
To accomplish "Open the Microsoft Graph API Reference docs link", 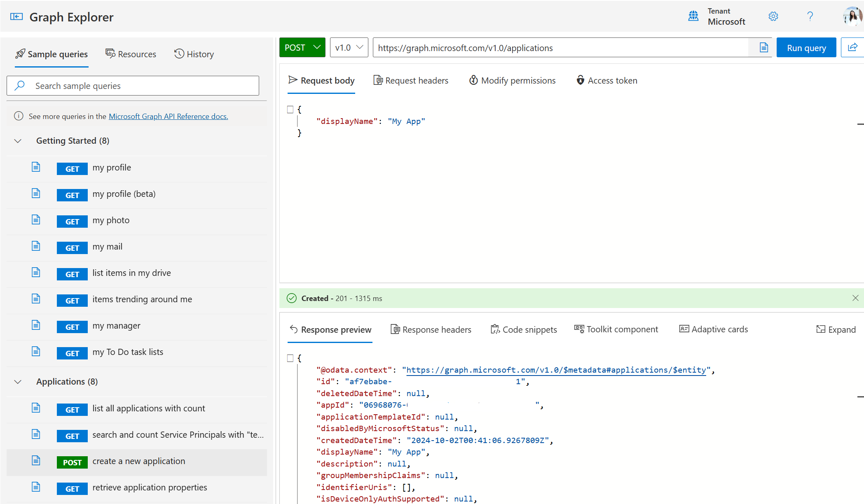I will (x=168, y=116).
